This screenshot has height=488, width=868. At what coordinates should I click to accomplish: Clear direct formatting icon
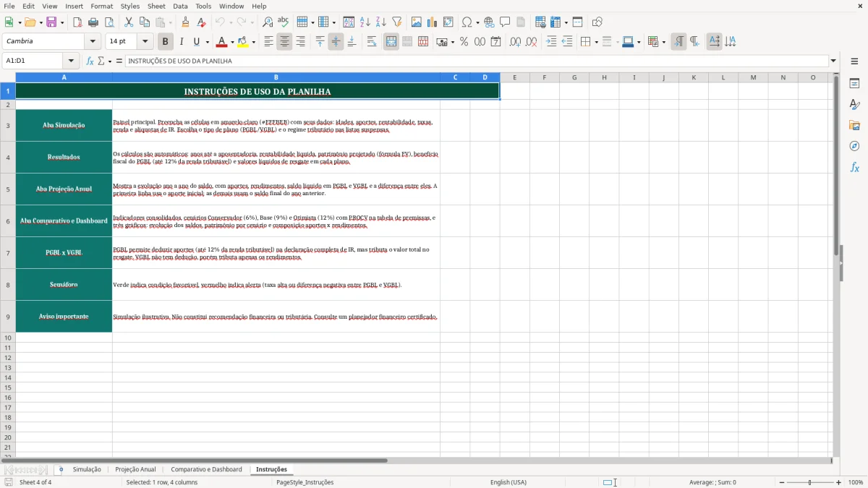pos(202,22)
